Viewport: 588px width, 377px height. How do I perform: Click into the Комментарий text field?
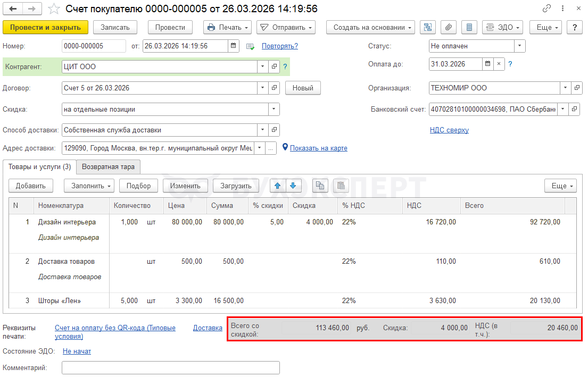click(170, 367)
